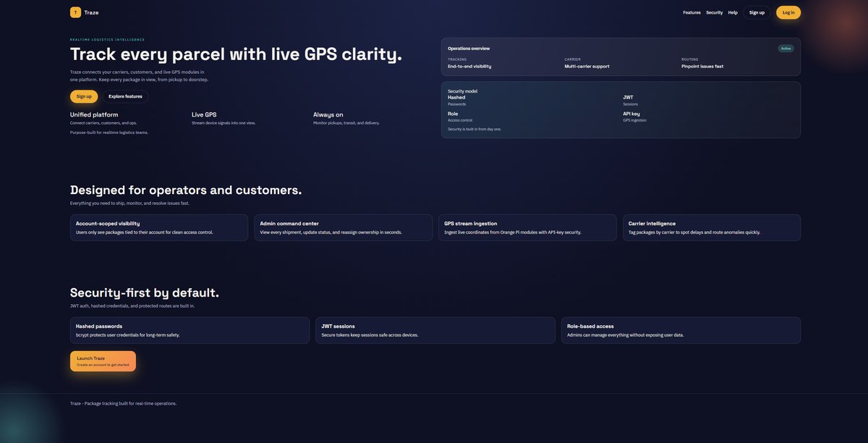Viewport: 868px width, 443px height.
Task: Select the Hashed passwords card
Action: click(x=190, y=330)
